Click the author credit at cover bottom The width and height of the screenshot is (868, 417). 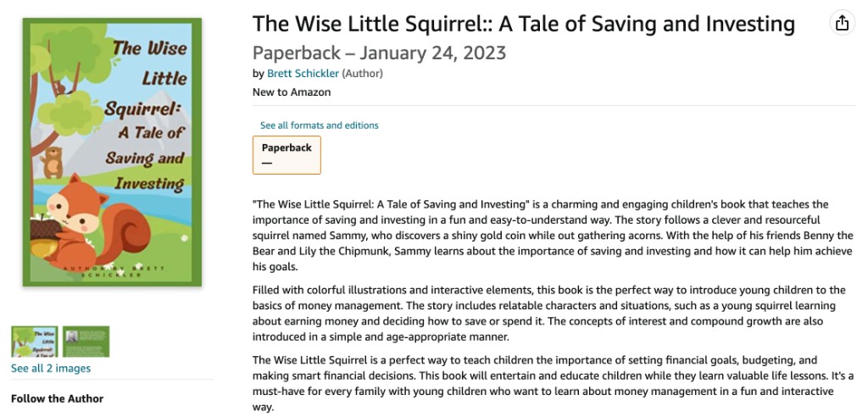tap(112, 270)
